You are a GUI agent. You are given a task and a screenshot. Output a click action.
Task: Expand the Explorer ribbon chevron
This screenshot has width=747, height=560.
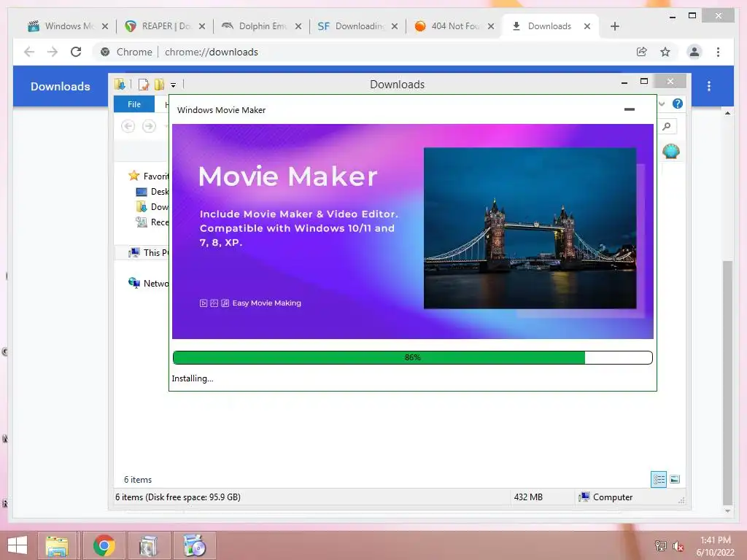click(x=662, y=104)
